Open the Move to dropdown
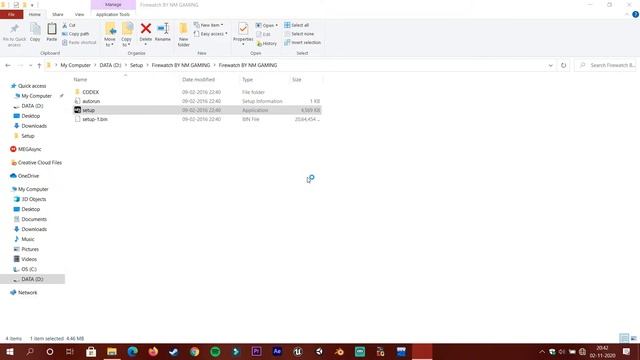This screenshot has height=360, width=640. point(110,35)
